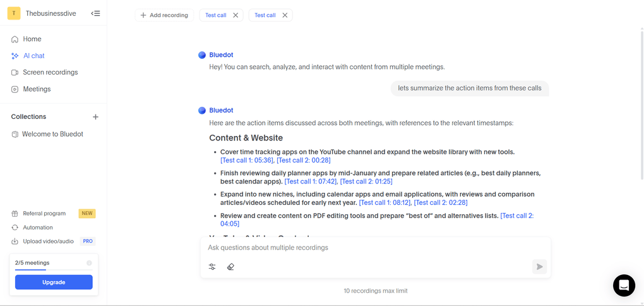The width and height of the screenshot is (644, 306).
Task: Click the NEW badge beside Referral program
Action: tap(87, 214)
